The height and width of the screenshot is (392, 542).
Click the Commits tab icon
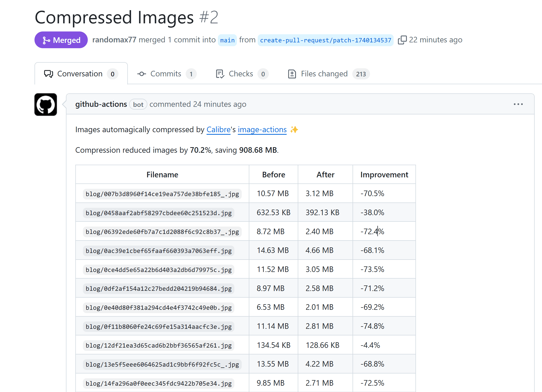[x=142, y=74]
